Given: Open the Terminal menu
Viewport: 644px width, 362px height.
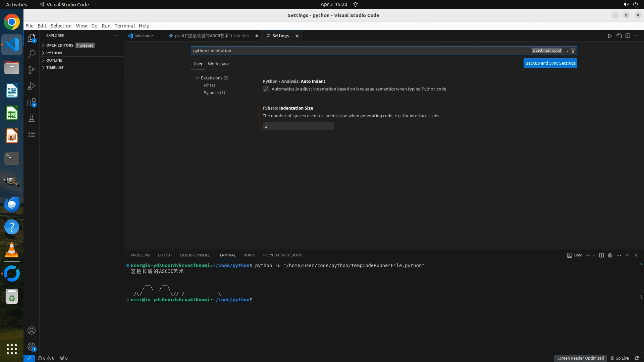Looking at the screenshot, I should coord(124,26).
